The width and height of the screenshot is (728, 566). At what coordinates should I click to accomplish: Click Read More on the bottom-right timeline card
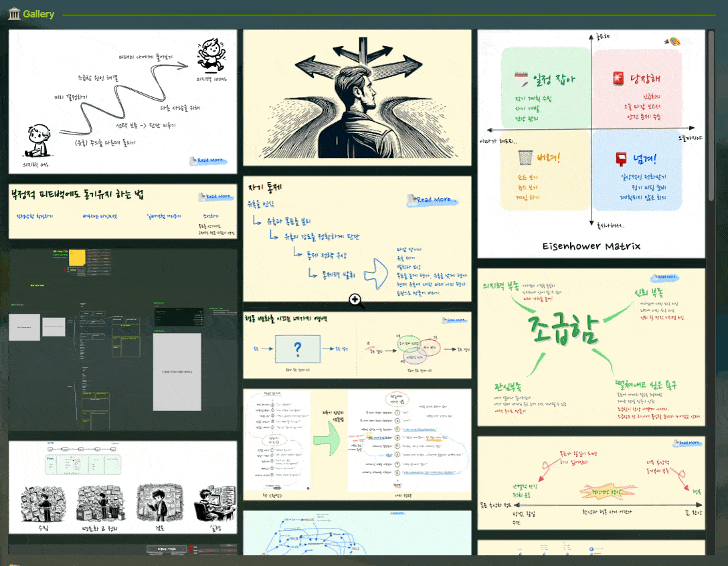coord(689,442)
